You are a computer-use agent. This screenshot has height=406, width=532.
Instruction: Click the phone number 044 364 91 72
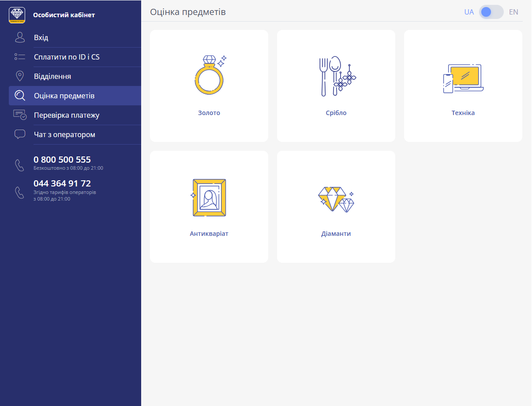click(62, 183)
